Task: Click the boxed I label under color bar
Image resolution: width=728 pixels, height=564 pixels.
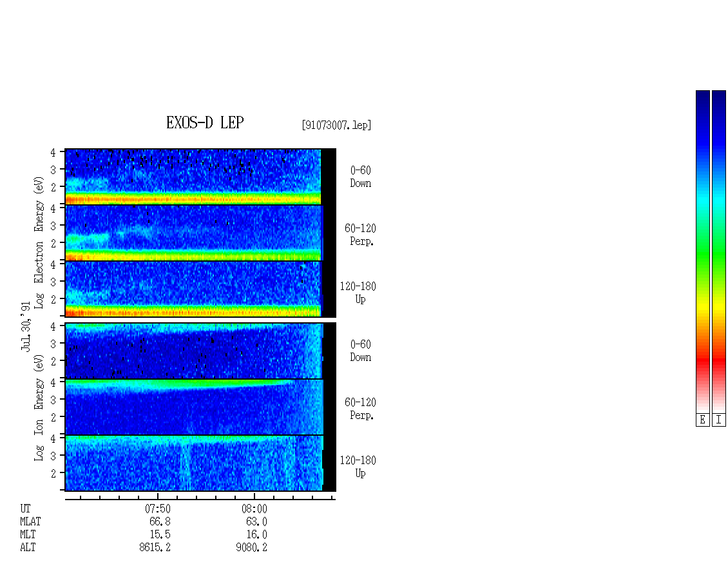Action: [719, 420]
